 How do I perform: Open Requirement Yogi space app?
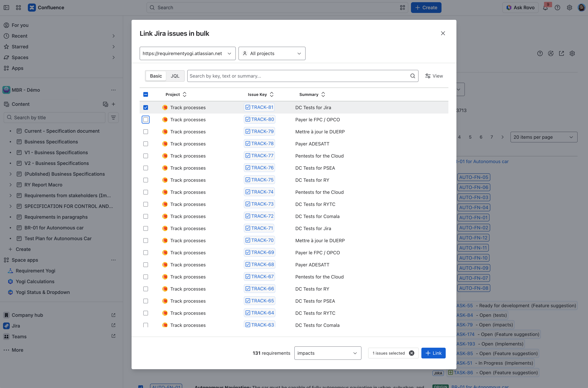pyautogui.click(x=35, y=271)
